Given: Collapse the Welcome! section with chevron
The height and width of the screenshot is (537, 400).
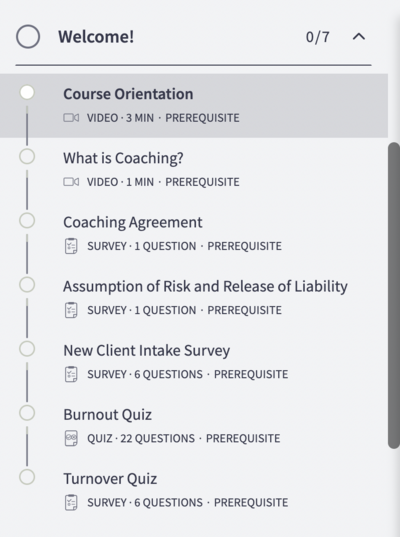Looking at the screenshot, I should (359, 36).
